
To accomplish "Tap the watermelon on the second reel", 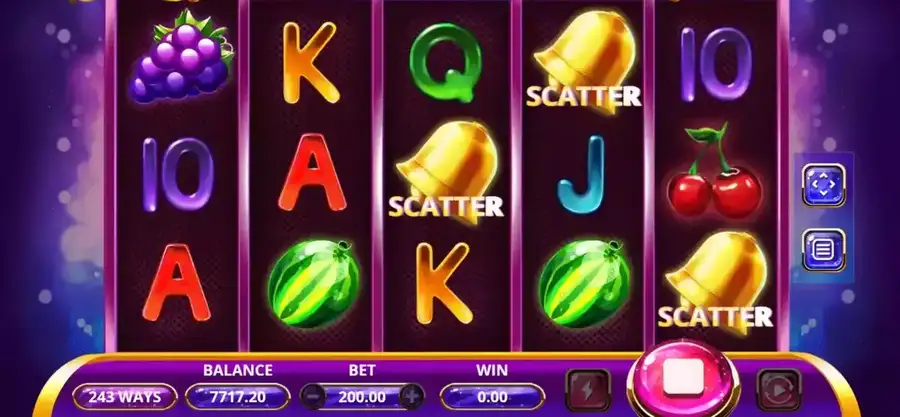I will tap(313, 283).
